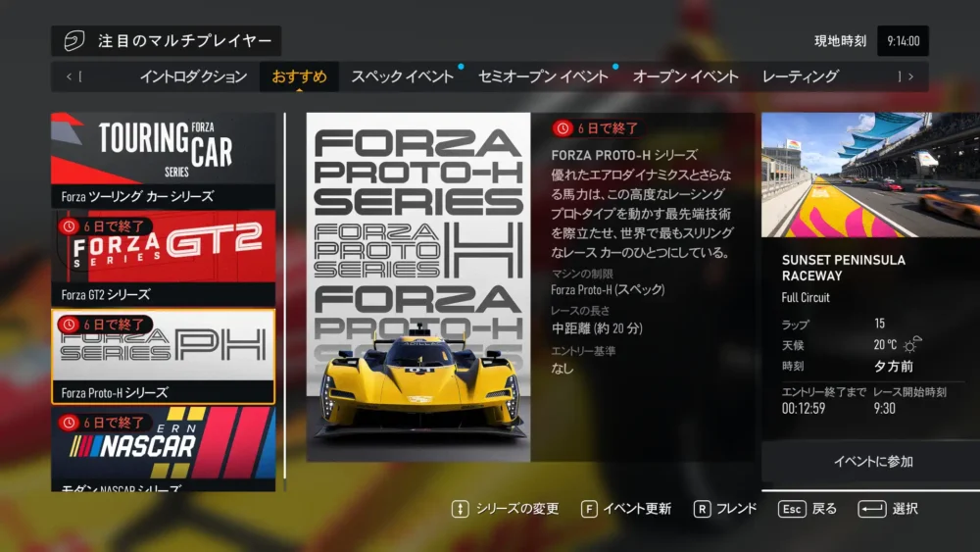Click the weather sun-cloud icon next to 20 °C

tap(912, 344)
